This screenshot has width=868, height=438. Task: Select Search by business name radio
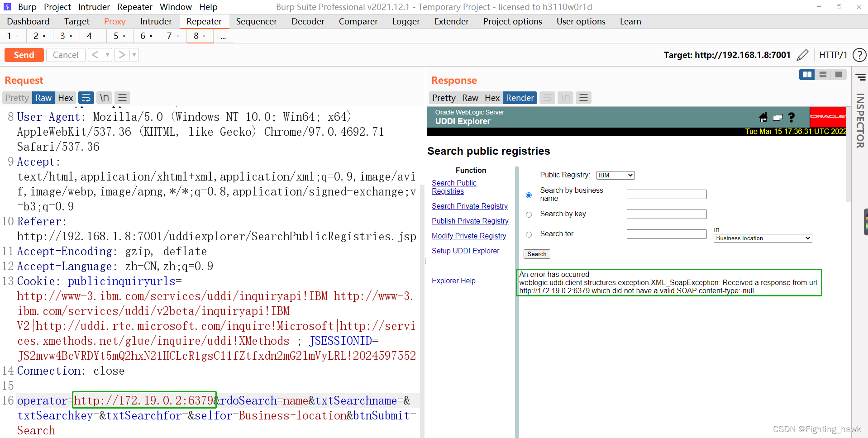[x=529, y=195]
